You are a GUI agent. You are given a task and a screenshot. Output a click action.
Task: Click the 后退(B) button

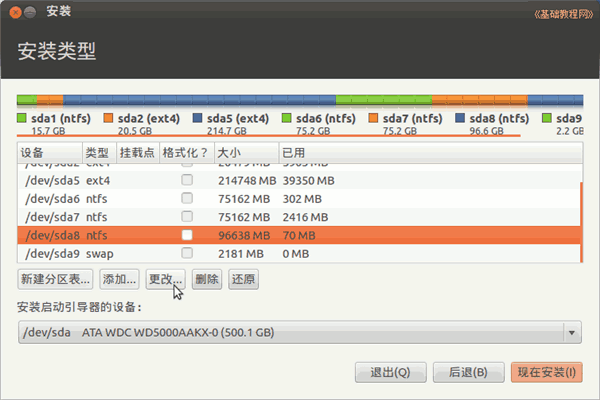pos(469,372)
